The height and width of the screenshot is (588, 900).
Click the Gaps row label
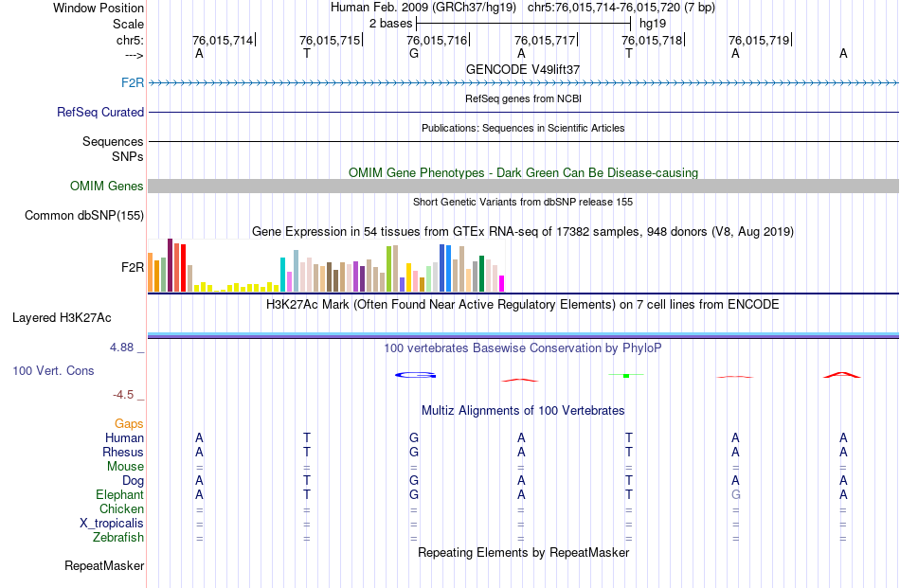point(129,423)
